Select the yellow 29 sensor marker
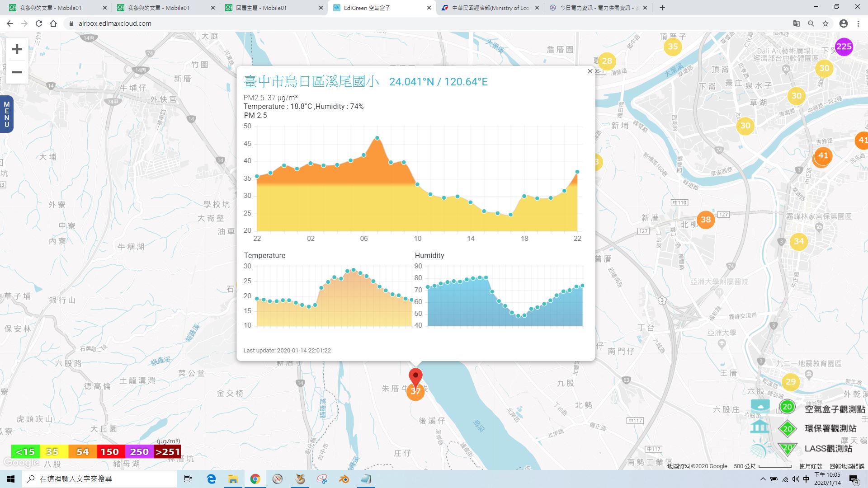Screen dimensions: 868x488 (x=790, y=382)
